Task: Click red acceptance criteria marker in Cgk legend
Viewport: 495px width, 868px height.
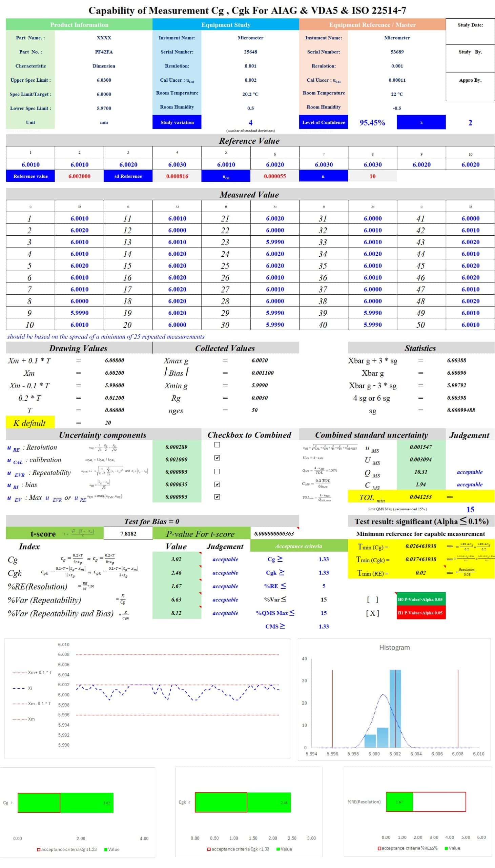Action: point(209,849)
